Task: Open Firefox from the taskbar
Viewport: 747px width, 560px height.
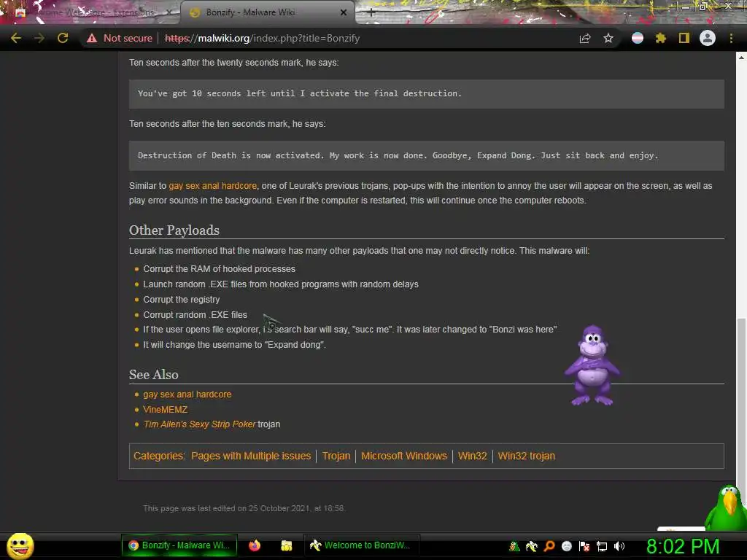Action: click(x=255, y=545)
